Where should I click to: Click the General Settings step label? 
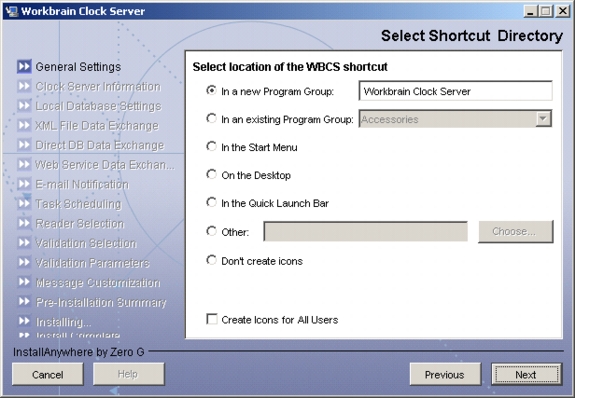tap(78, 67)
